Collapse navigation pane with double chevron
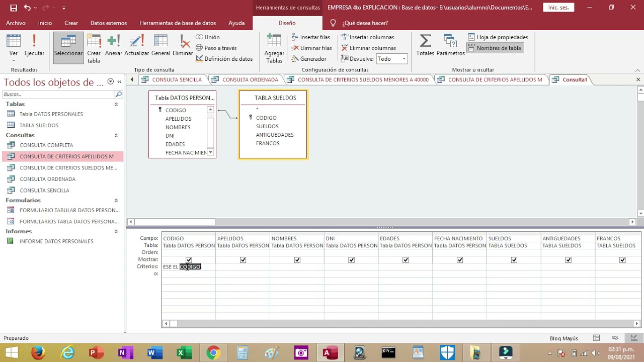 pyautogui.click(x=120, y=81)
